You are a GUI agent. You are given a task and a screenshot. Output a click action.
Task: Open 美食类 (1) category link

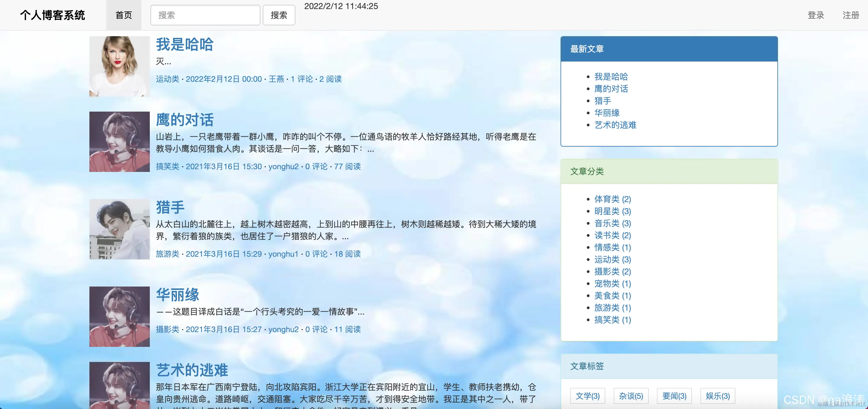click(612, 296)
